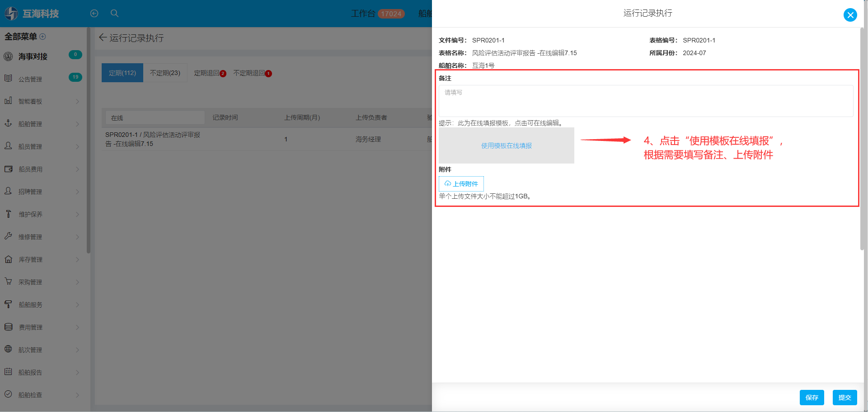Click the sidebar vertical scrollbar
Screen dimensions: 868x412
89,140
